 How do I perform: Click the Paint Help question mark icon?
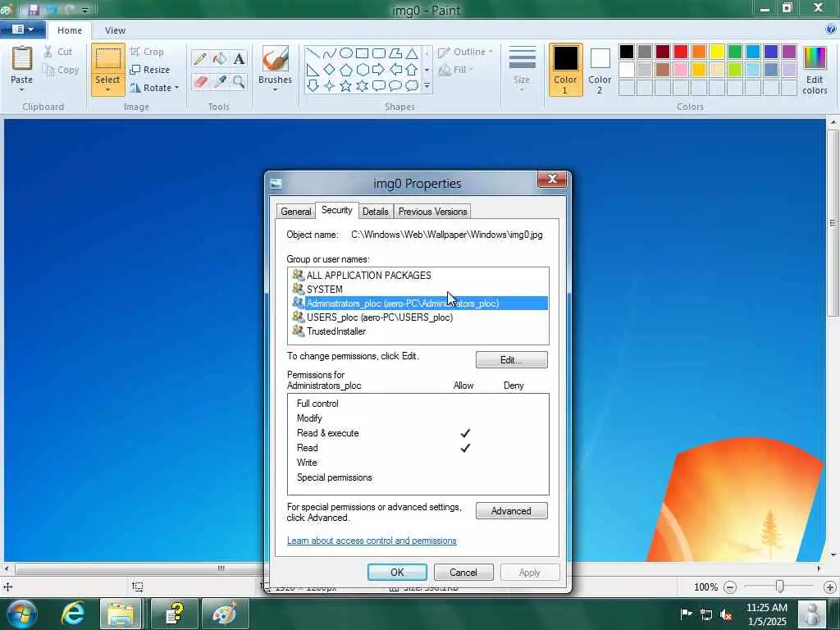(x=831, y=30)
